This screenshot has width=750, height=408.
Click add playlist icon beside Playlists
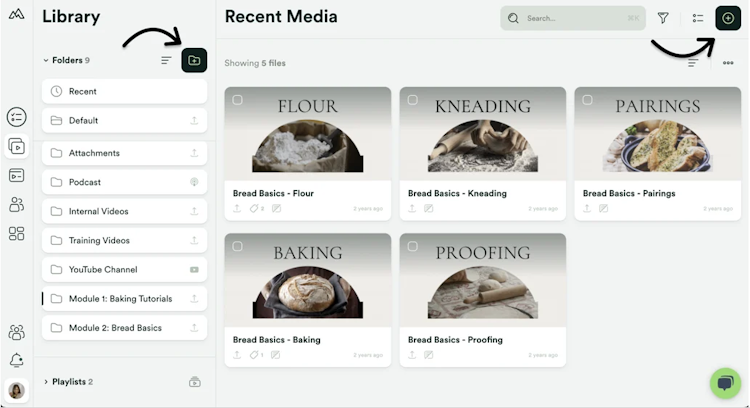(x=195, y=382)
